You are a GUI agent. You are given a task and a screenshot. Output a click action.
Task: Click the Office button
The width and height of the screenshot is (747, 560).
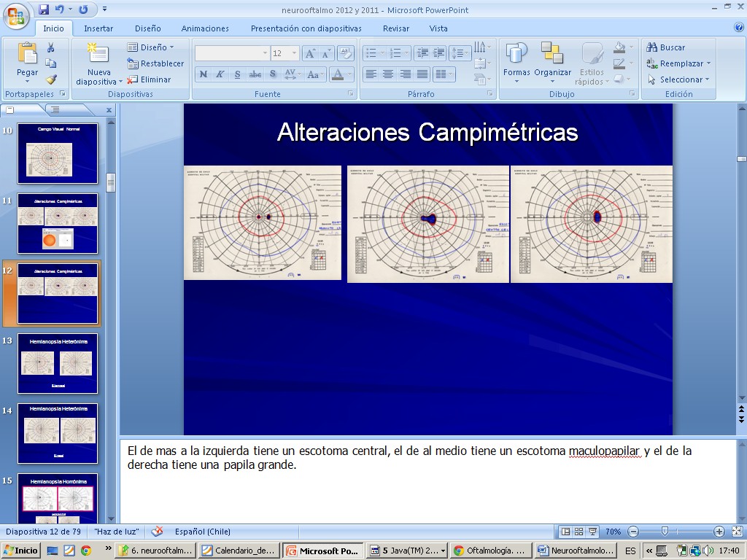[x=15, y=15]
